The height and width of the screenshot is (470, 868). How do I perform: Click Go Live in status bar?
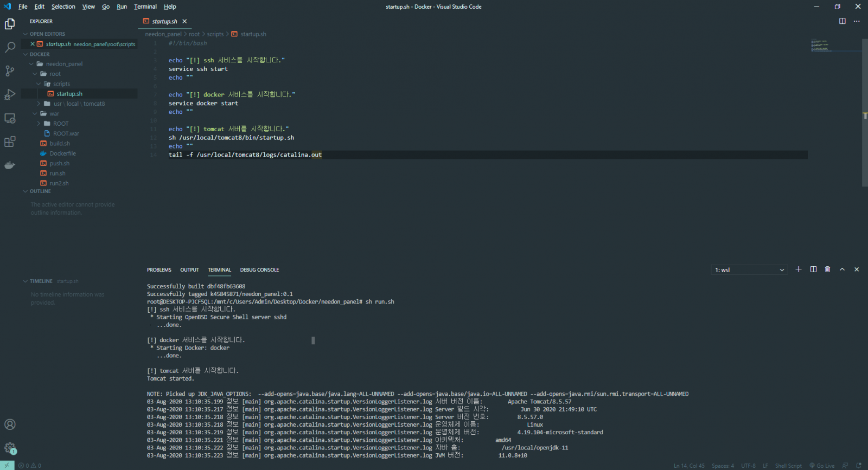[822, 466]
